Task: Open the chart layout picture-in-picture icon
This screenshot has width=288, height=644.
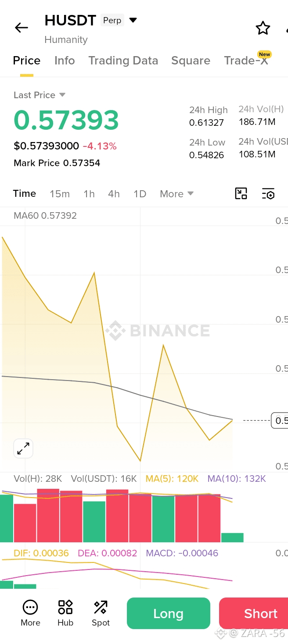Action: pyautogui.click(x=241, y=194)
